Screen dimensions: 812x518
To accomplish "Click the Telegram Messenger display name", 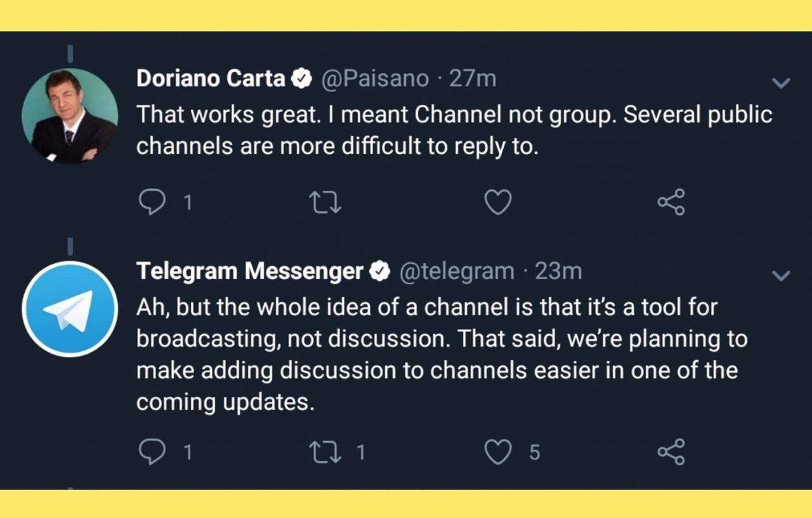I will pyautogui.click(x=249, y=271).
